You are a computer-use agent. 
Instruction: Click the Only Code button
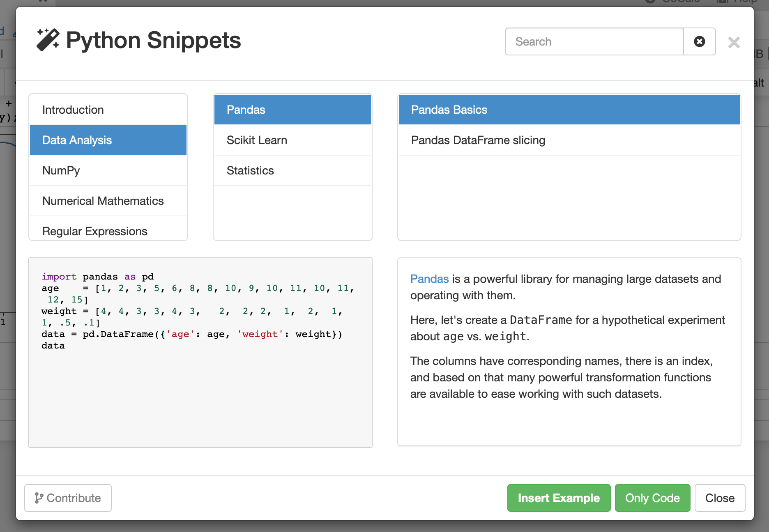652,498
